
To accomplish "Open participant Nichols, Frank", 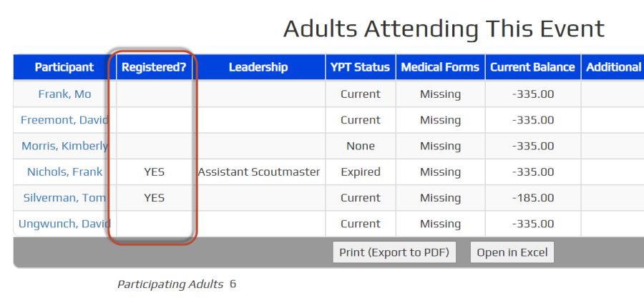I will click(x=64, y=172).
